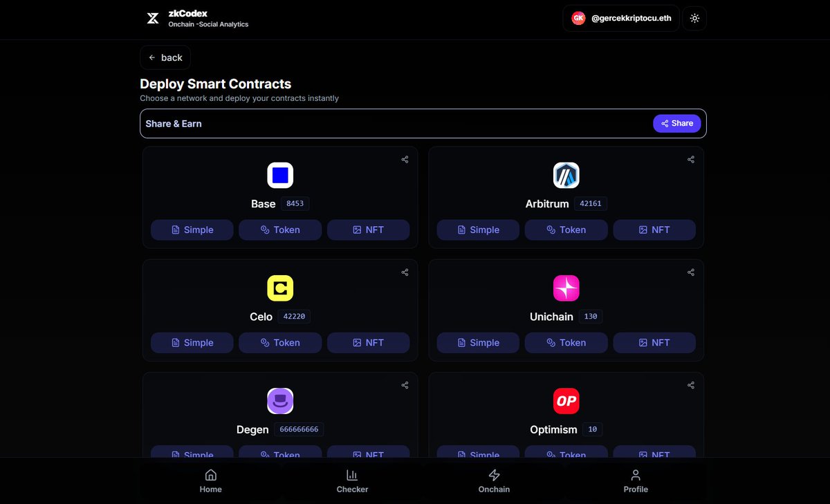Click the share icon on the Unichain card
Screen dimensions: 830x504
(690, 272)
